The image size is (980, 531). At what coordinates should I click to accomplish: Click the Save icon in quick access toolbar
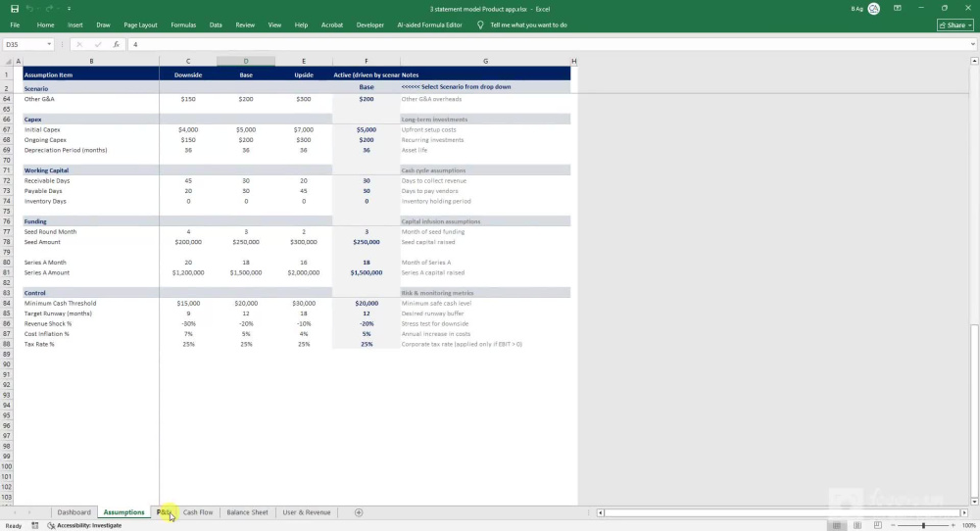(15, 9)
